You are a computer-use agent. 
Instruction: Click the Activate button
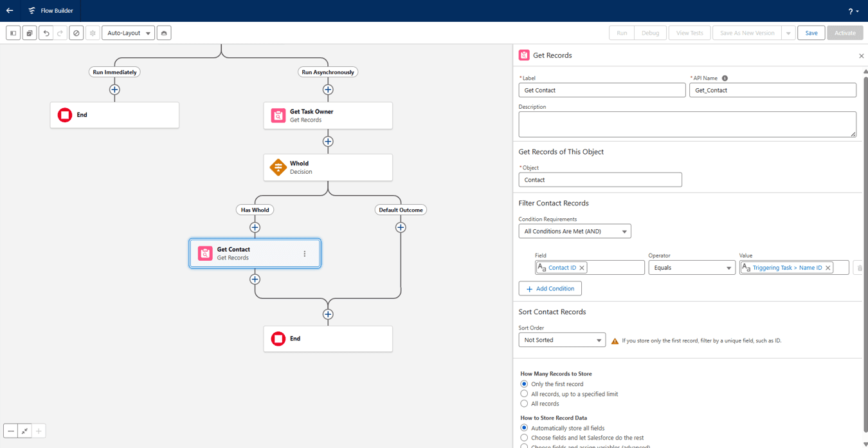point(845,33)
